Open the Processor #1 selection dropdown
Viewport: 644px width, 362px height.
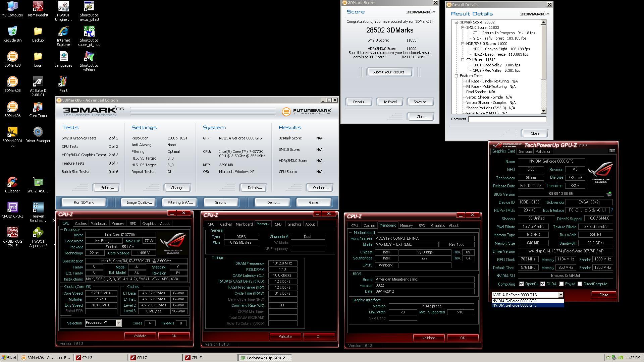pyautogui.click(x=118, y=323)
